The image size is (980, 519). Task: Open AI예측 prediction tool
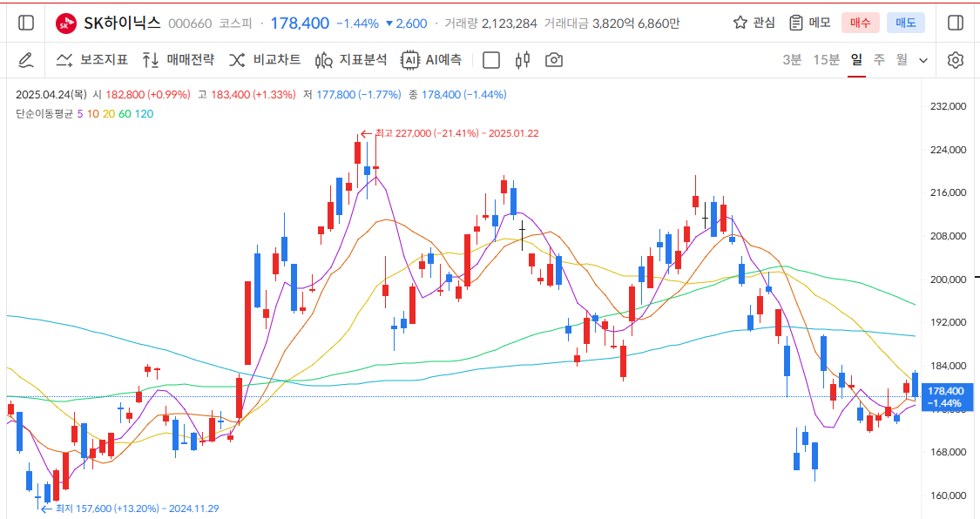[x=431, y=60]
